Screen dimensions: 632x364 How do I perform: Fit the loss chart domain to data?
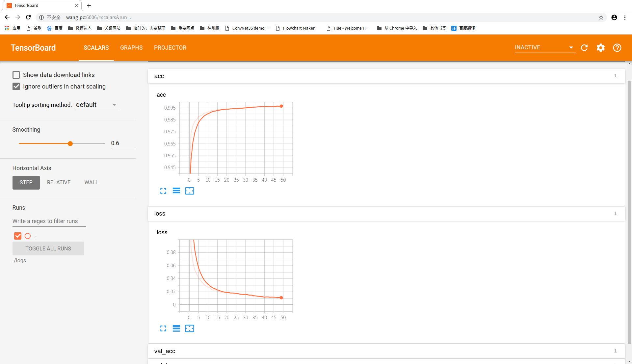click(189, 328)
